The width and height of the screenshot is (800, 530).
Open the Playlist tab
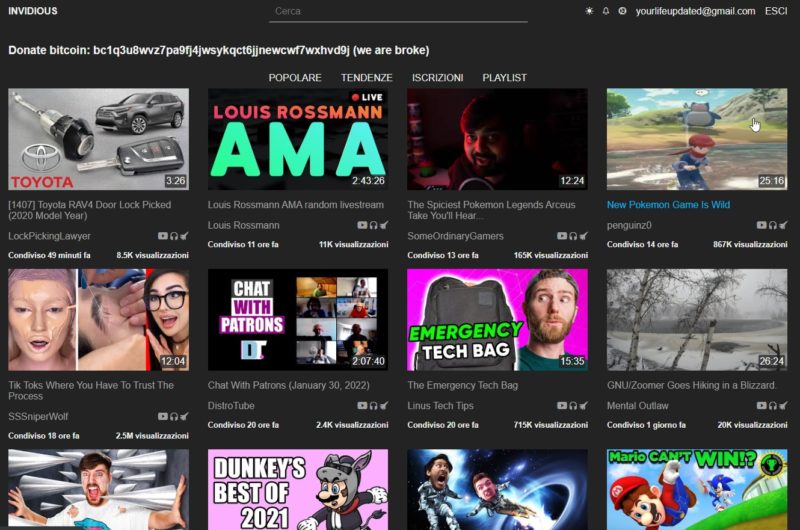[x=504, y=78]
